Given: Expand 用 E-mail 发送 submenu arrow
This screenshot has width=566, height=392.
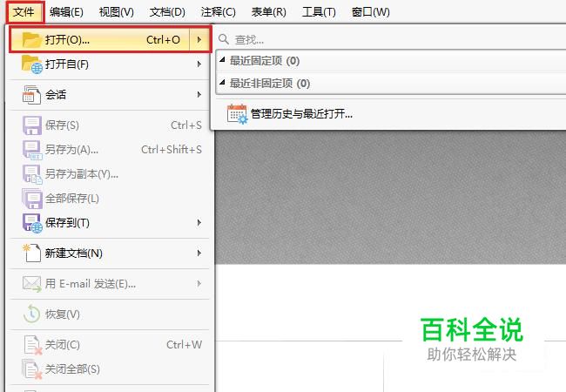Looking at the screenshot, I should tap(199, 284).
